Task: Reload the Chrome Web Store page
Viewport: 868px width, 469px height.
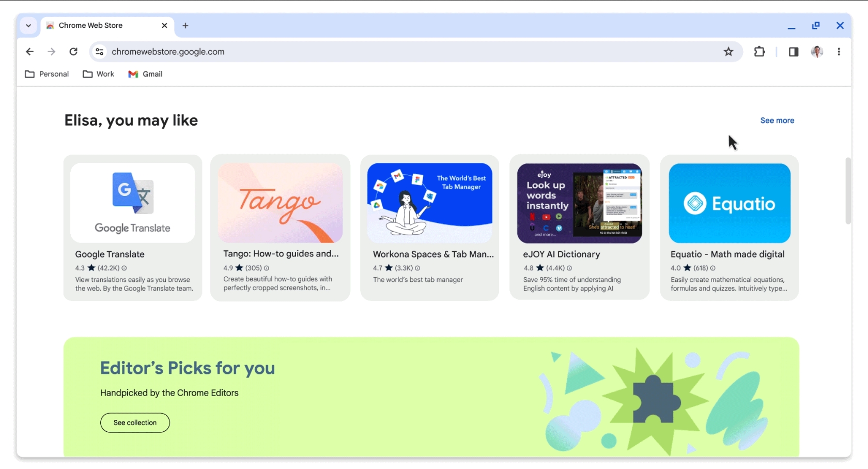Action: (x=73, y=52)
